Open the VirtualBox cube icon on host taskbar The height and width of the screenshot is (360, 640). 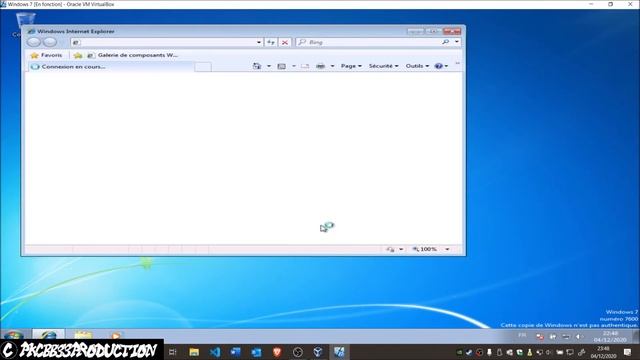coord(318,352)
